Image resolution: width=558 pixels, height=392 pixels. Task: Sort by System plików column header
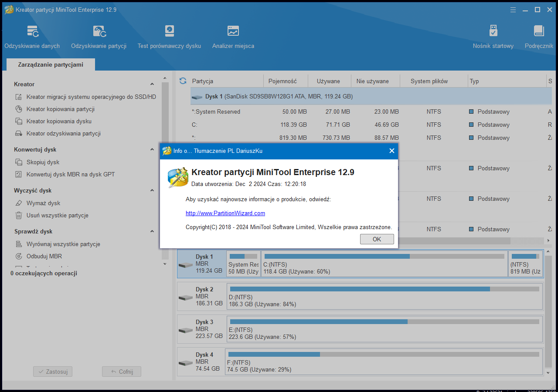coord(434,81)
